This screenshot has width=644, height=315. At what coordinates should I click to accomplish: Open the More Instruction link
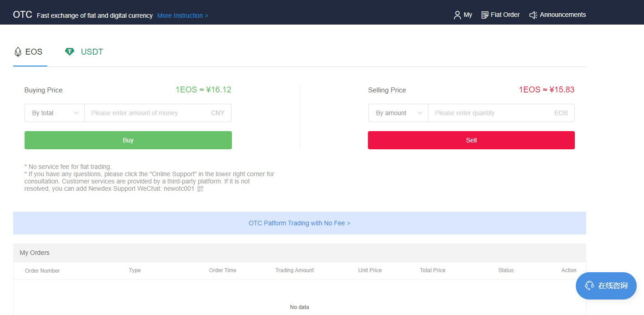click(183, 15)
